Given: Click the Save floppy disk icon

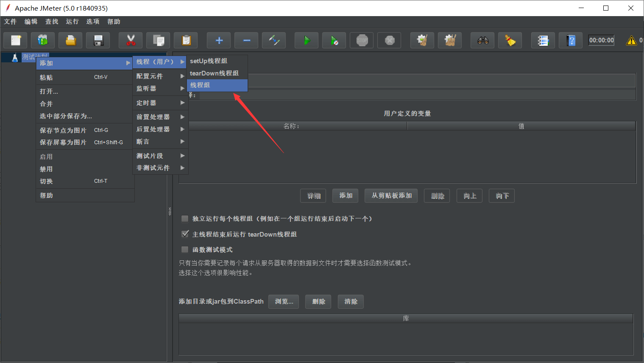Looking at the screenshot, I should [x=98, y=40].
